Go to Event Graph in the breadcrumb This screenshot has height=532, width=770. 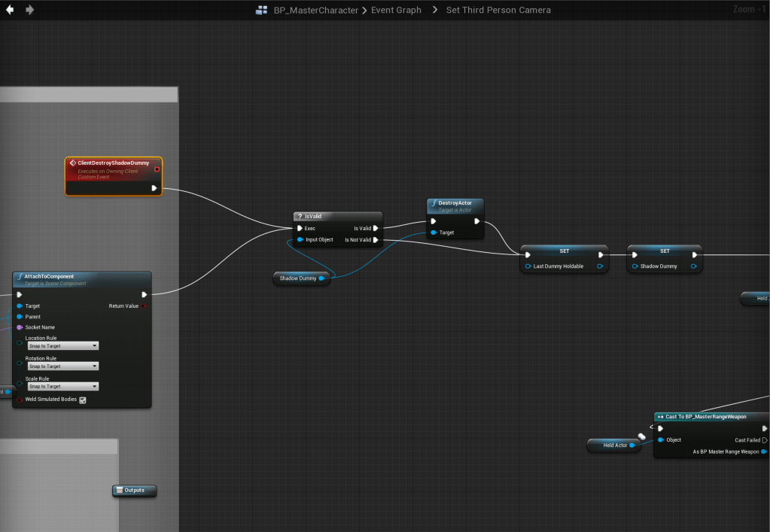(396, 11)
